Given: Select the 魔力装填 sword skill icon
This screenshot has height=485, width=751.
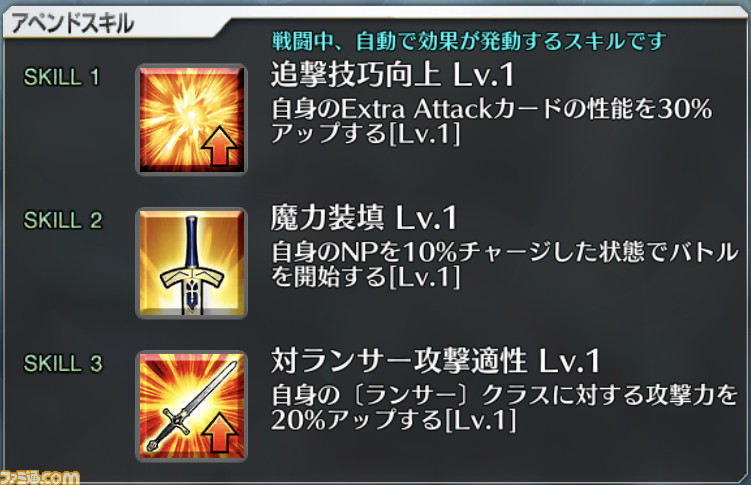Looking at the screenshot, I should [x=191, y=263].
